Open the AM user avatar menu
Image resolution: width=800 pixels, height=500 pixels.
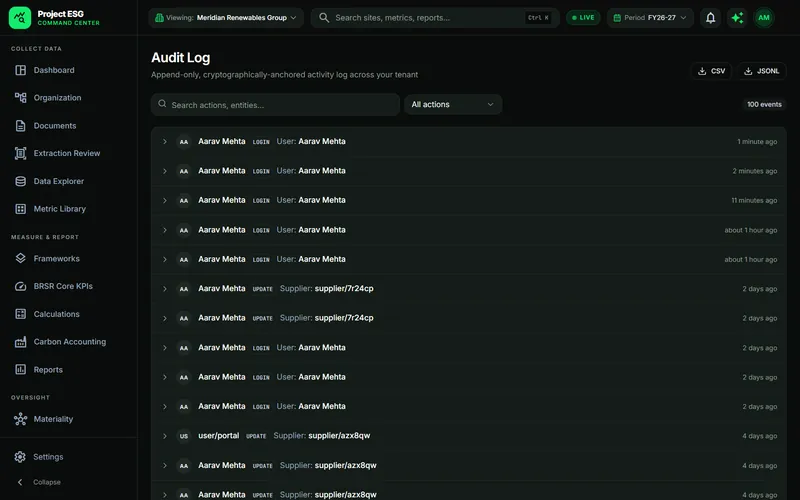764,18
